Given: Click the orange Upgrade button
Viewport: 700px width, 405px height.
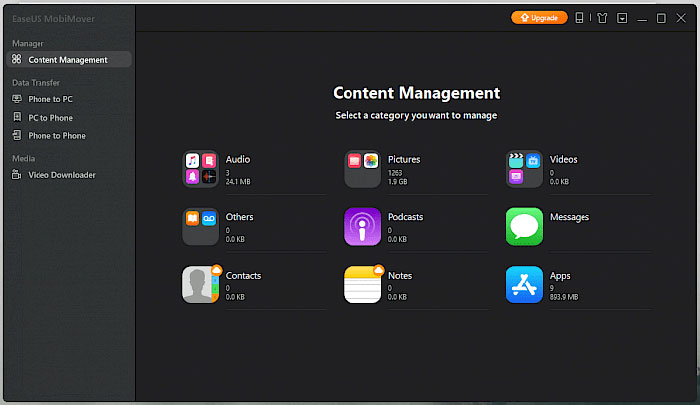Looking at the screenshot, I should [539, 17].
